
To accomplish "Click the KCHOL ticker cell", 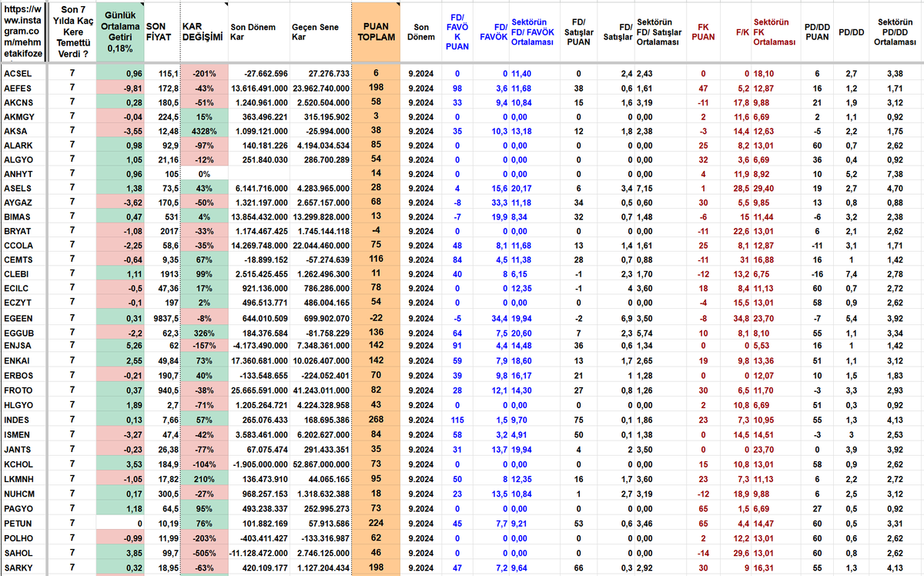I will click(x=23, y=464).
